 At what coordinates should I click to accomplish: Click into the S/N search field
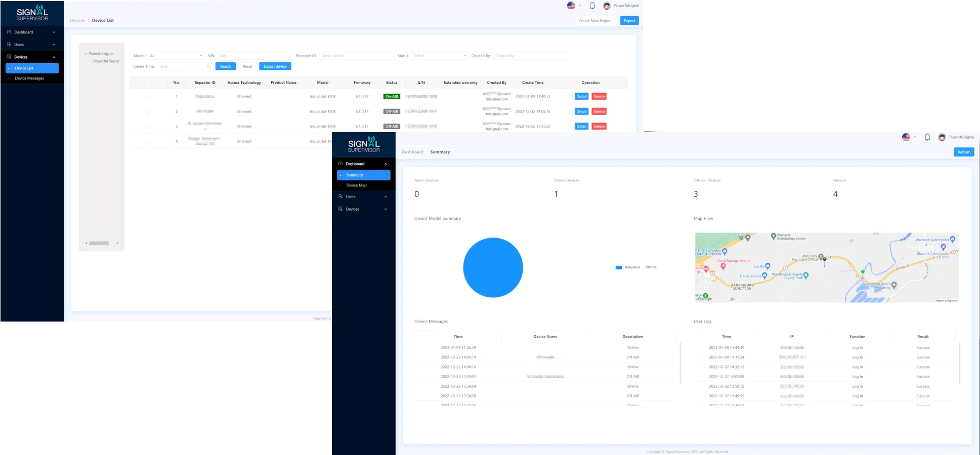(x=254, y=56)
